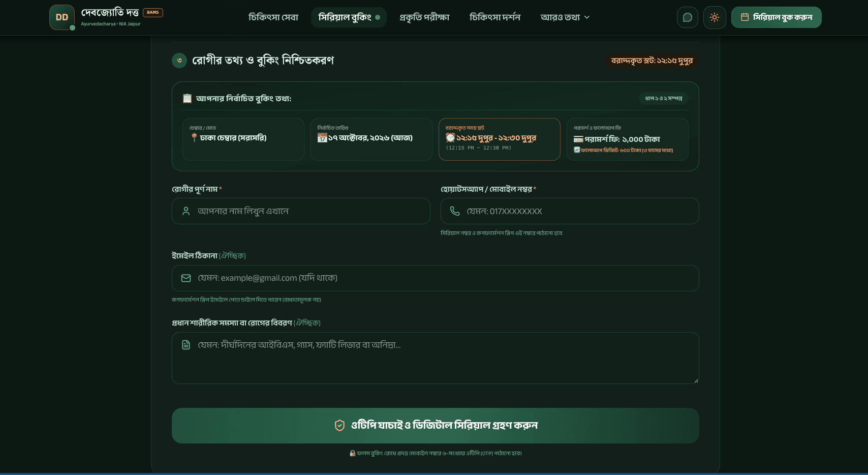Toggle light theme with sun icon
This screenshot has height=475, width=868.
point(715,17)
